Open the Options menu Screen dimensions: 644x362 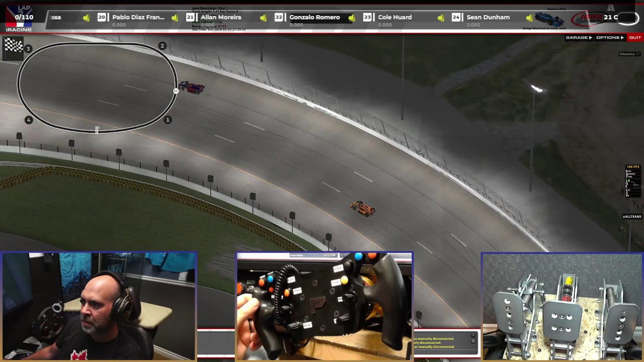pos(610,38)
